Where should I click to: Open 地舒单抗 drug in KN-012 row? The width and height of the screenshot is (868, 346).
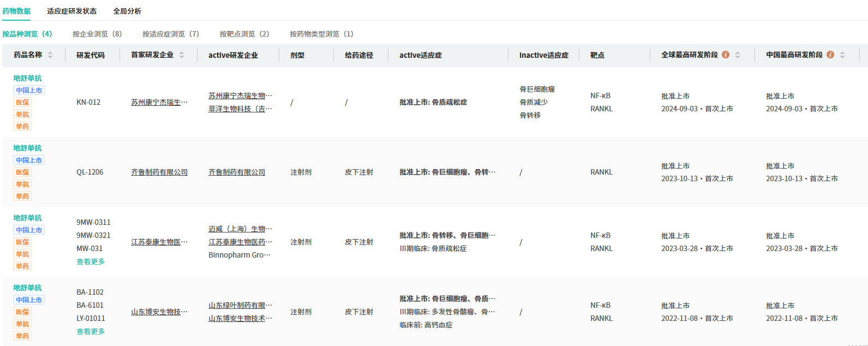click(x=27, y=78)
